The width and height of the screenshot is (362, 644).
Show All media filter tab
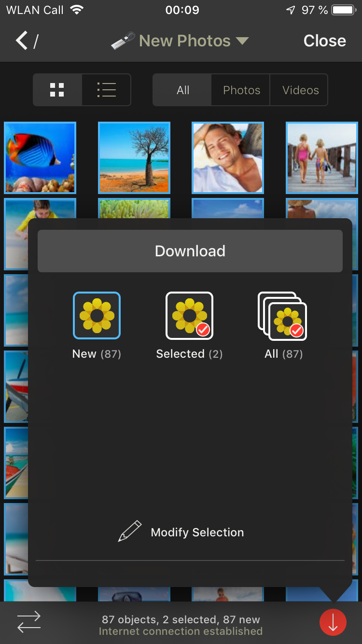tap(182, 90)
